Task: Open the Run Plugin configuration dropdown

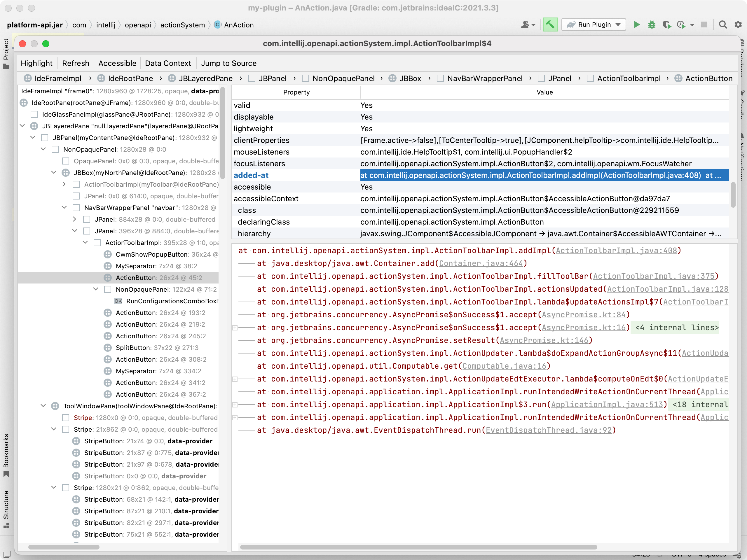Action: tap(594, 24)
